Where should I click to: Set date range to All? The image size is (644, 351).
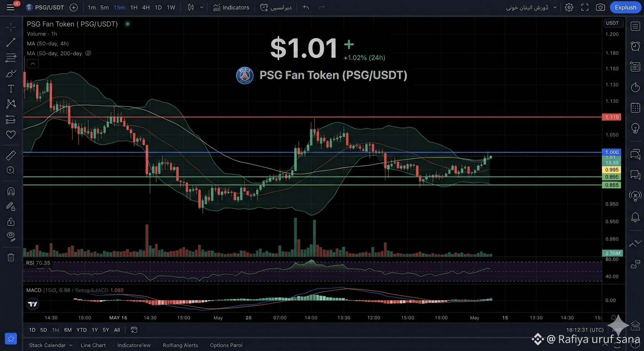(117, 330)
